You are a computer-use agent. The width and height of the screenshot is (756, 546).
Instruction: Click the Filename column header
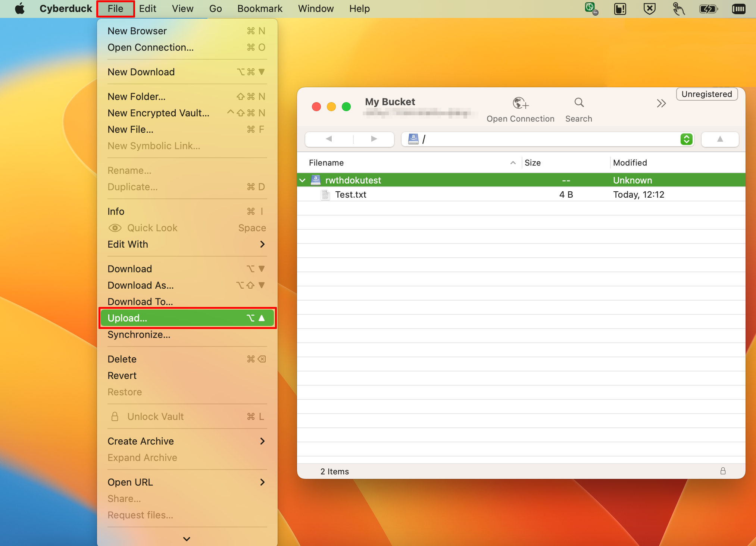(409, 163)
